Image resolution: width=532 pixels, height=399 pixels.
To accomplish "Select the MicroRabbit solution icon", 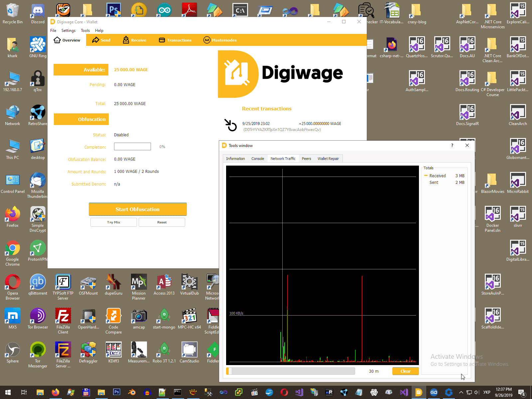I will pos(518,183).
